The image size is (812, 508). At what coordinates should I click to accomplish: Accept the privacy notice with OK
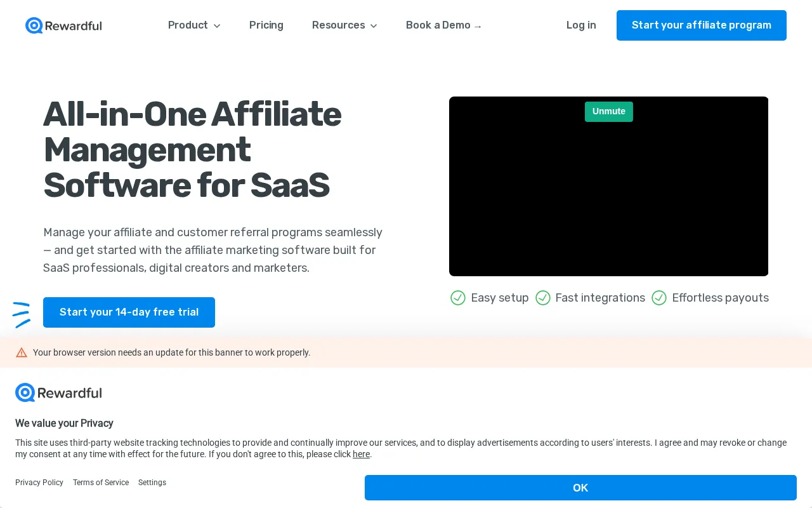pos(580,488)
